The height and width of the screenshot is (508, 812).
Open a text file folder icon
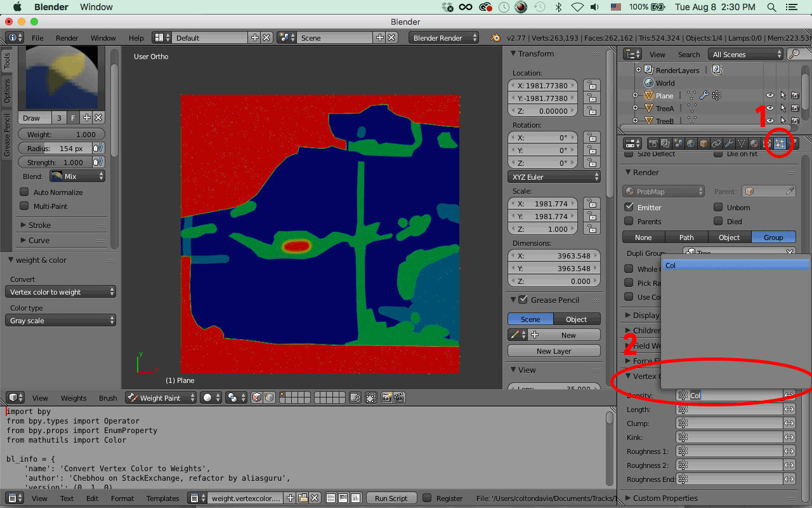pos(303,498)
